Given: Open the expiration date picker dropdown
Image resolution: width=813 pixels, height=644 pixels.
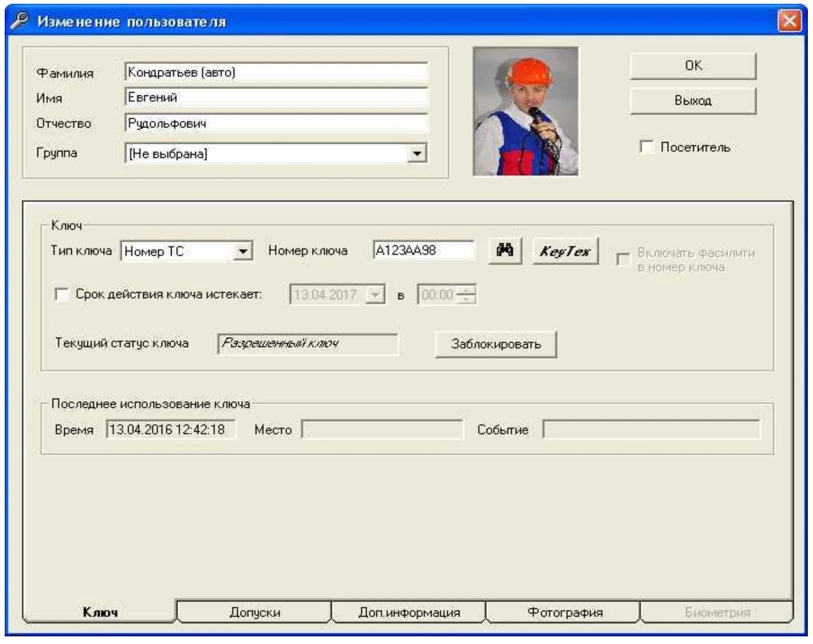Looking at the screenshot, I should [375, 295].
